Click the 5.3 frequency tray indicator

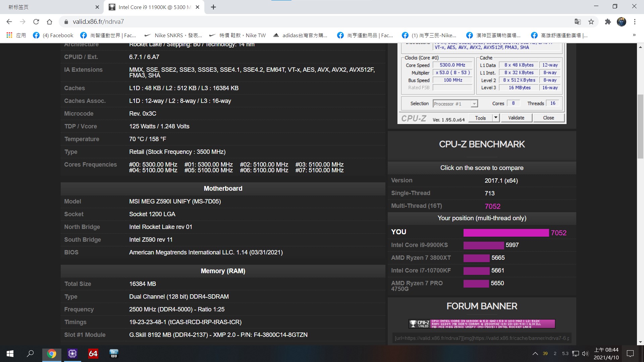565,354
